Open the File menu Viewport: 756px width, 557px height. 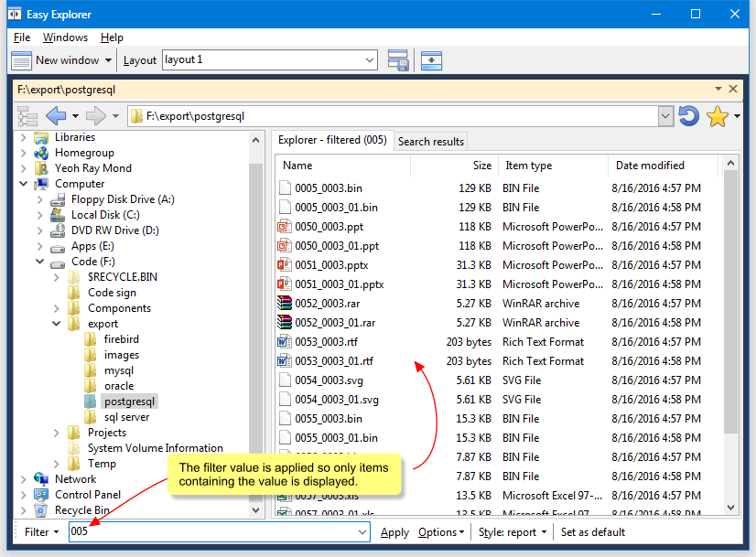pyautogui.click(x=22, y=37)
